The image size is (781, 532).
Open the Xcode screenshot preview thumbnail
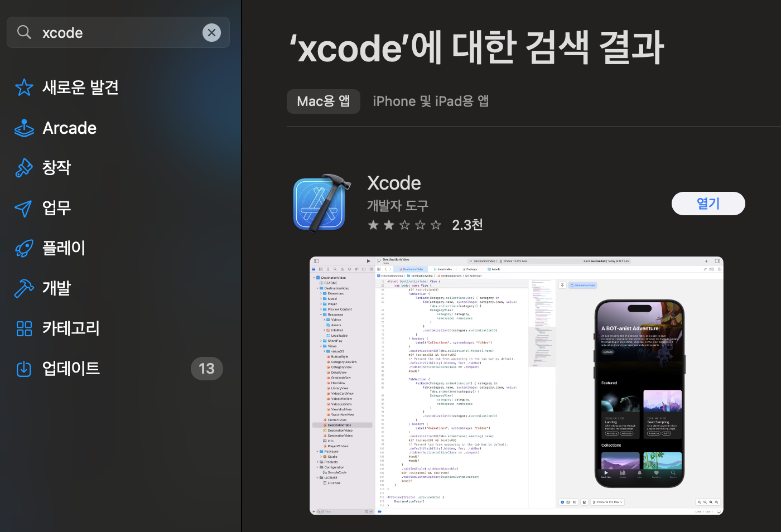tap(517, 385)
